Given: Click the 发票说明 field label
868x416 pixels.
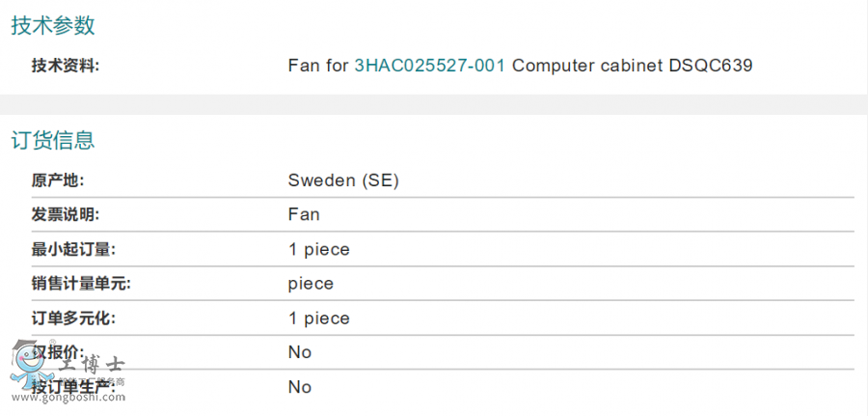Looking at the screenshot, I should click(66, 214).
